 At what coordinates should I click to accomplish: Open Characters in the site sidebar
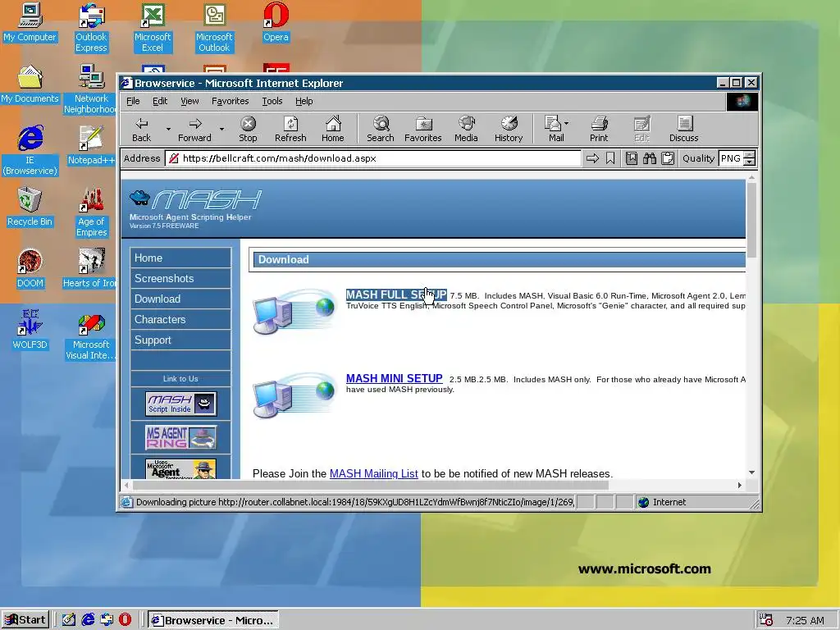[180, 319]
